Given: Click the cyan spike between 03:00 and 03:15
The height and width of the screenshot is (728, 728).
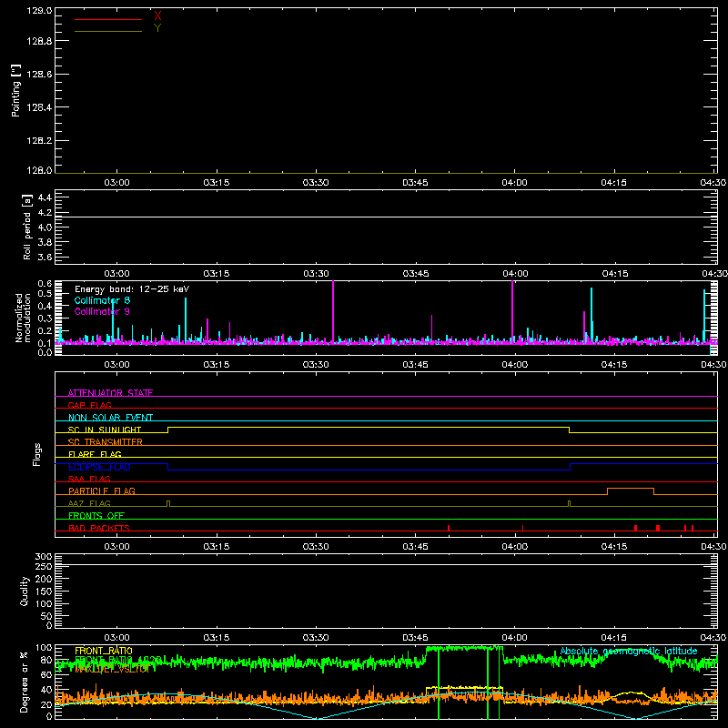Looking at the screenshot, I should pyautogui.click(x=186, y=319).
